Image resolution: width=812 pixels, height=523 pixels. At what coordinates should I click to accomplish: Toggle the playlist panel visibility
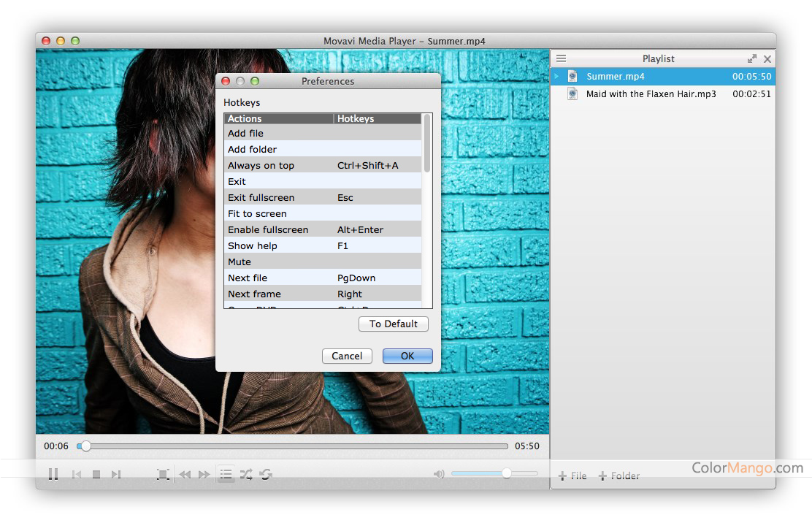[x=226, y=473]
